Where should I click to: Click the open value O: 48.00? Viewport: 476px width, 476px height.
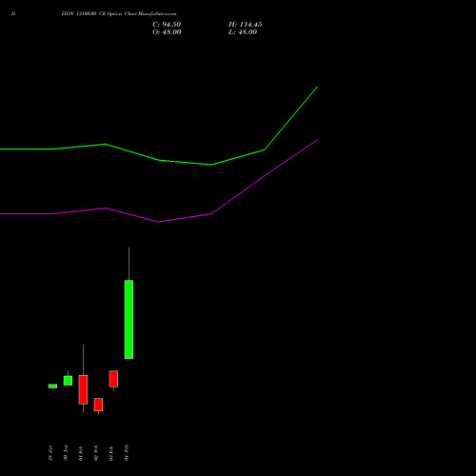coord(167,32)
